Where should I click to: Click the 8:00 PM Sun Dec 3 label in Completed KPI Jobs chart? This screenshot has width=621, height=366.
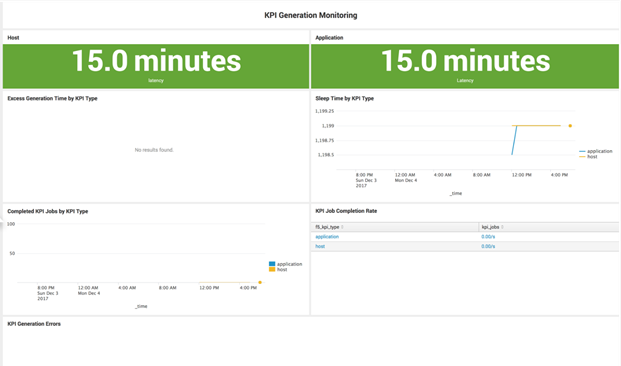coord(48,293)
